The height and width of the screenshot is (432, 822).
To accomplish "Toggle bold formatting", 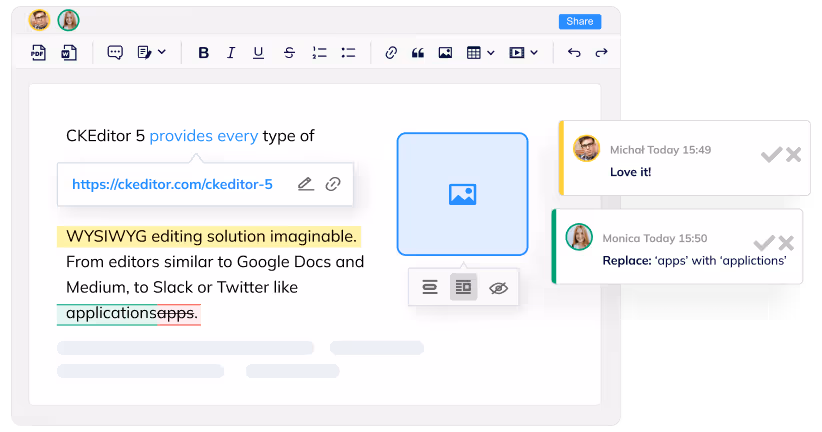I will click(x=203, y=53).
